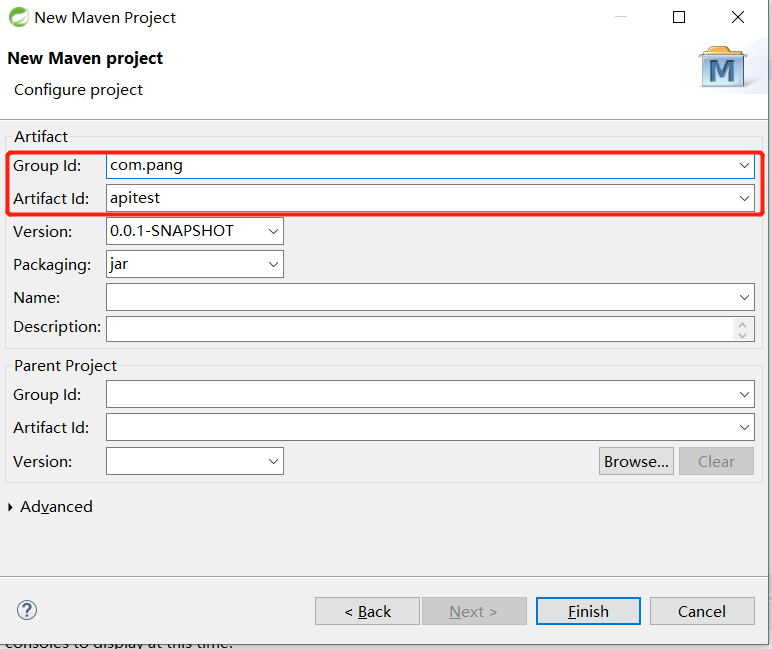Click the Description: label
772x649 pixels.
coord(57,326)
